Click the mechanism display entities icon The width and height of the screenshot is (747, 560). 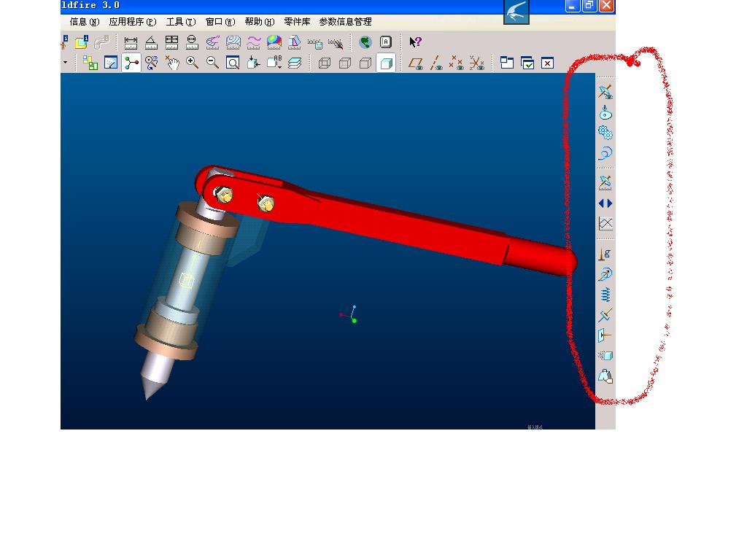(605, 92)
